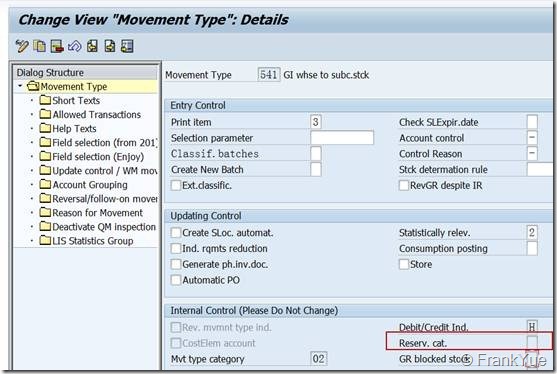Click the Reserv. cat. field
This screenshot has width=557, height=374.
(532, 343)
